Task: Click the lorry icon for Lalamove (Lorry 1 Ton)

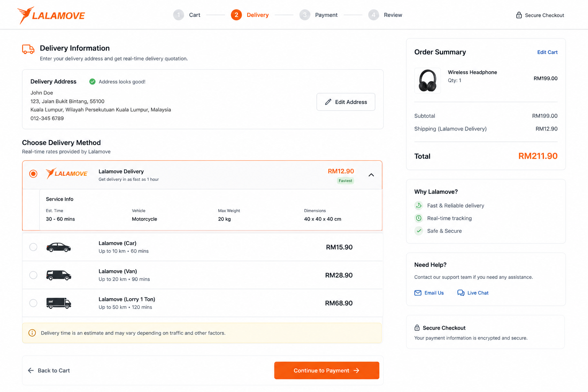Action: pyautogui.click(x=59, y=303)
